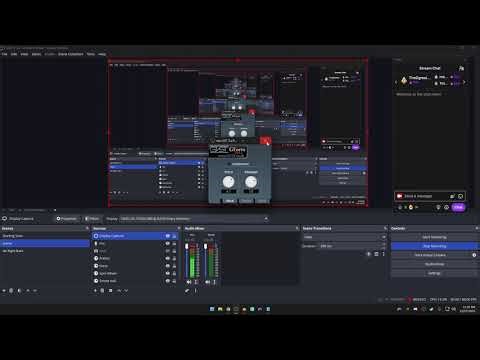Viewport: 480px width, 360px height.
Task: Float the Scenes dock with its header icon
Action: [x=87, y=228]
